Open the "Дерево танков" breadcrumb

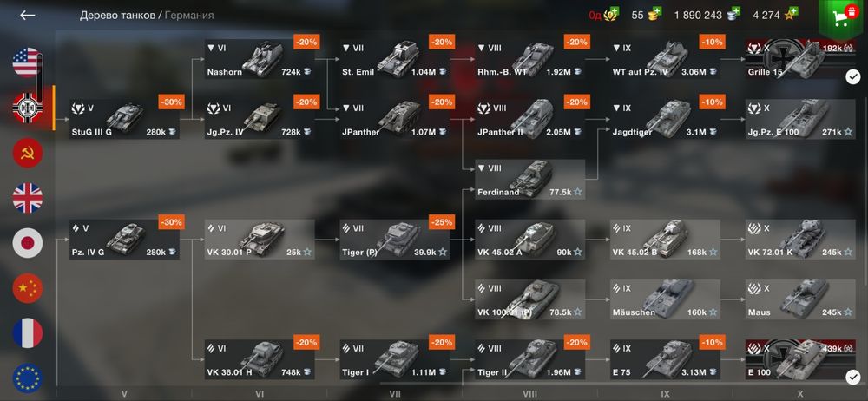(117, 15)
